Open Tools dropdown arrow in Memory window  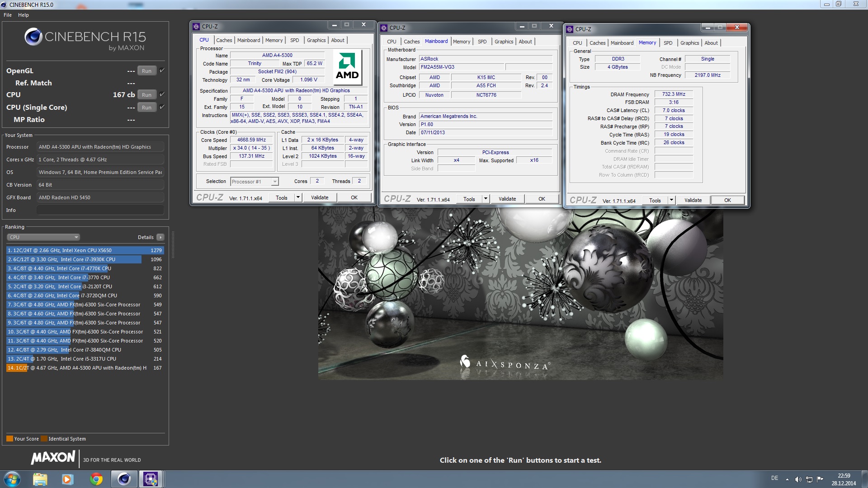tap(671, 200)
